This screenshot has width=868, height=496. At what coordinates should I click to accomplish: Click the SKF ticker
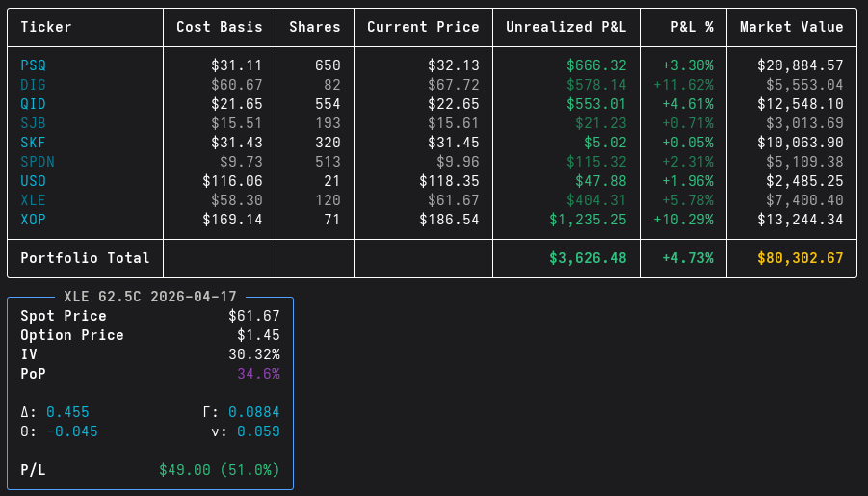coord(33,143)
